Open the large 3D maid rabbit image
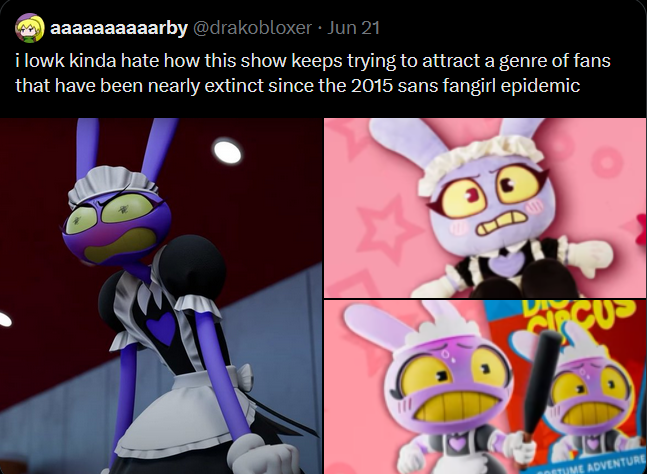647x474 pixels. click(x=161, y=296)
